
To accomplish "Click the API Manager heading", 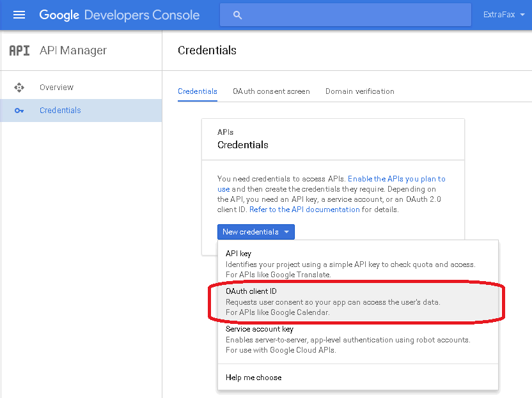I will click(73, 50).
